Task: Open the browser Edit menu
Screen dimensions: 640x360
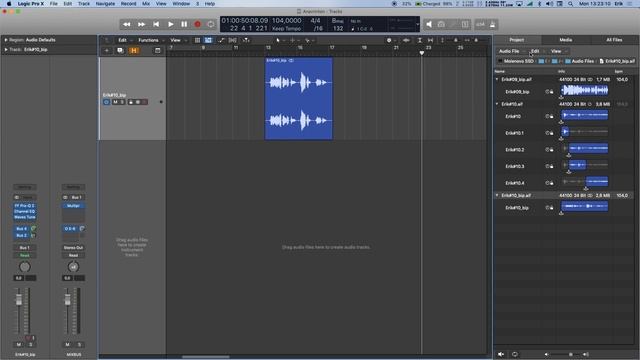Action: tap(536, 51)
